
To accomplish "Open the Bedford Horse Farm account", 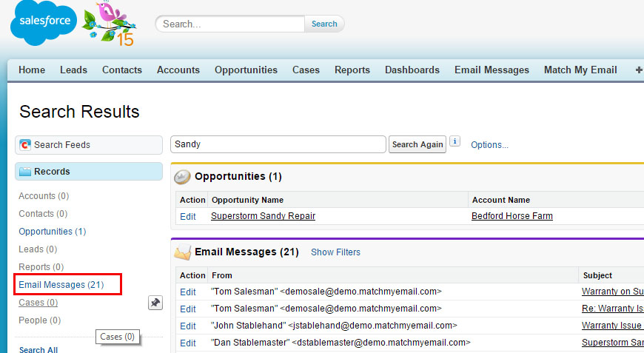I will 511,216.
